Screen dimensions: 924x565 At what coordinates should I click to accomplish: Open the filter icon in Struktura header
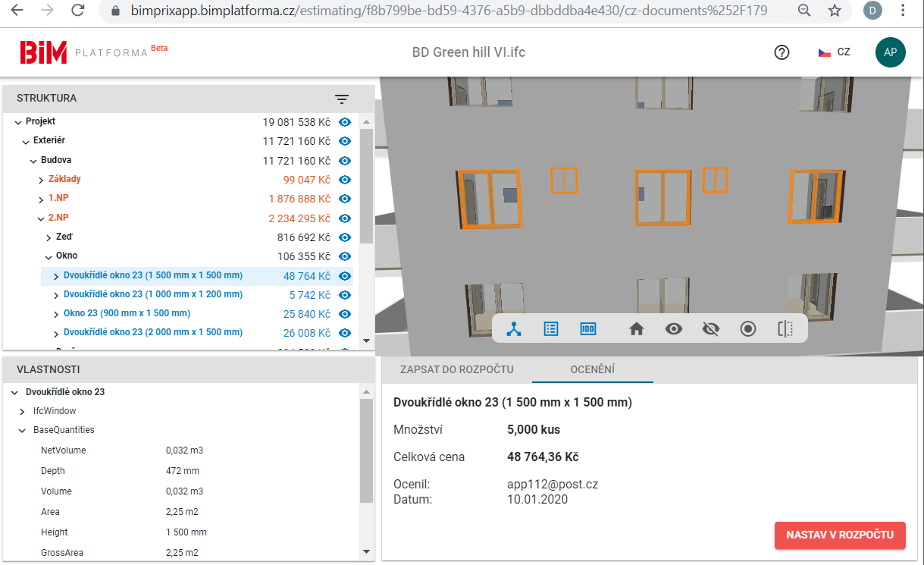click(x=342, y=99)
